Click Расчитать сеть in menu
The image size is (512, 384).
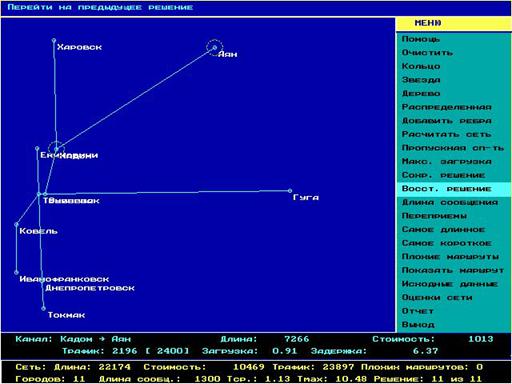pos(447,134)
